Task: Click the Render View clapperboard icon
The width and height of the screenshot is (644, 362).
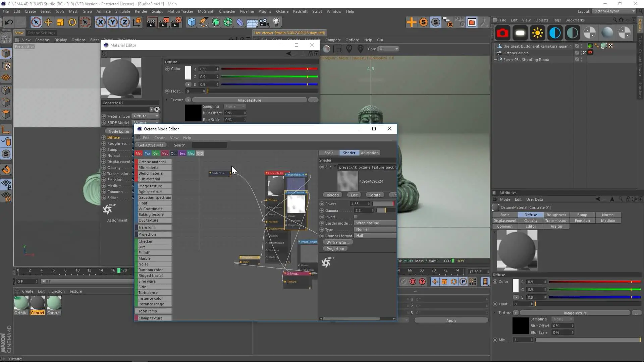Action: [x=151, y=22]
